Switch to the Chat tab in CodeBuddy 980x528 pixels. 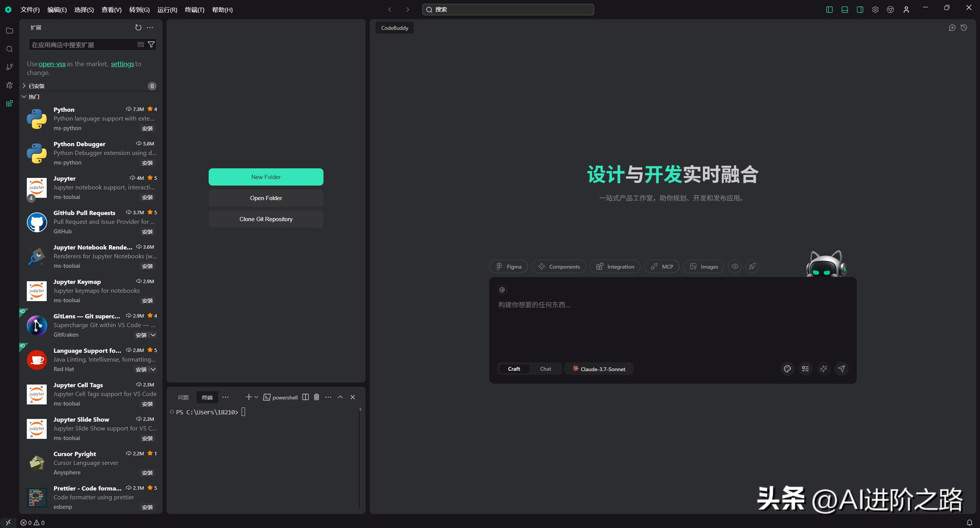(545, 368)
